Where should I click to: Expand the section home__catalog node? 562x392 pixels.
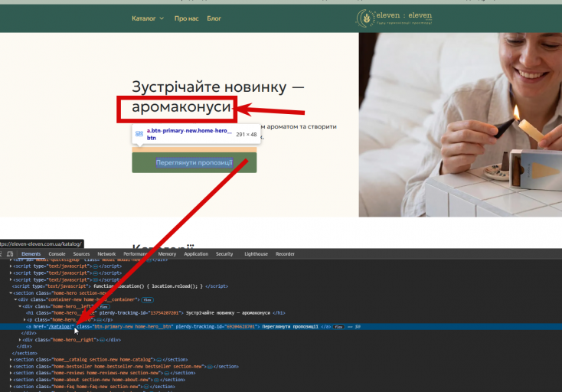pos(11,360)
